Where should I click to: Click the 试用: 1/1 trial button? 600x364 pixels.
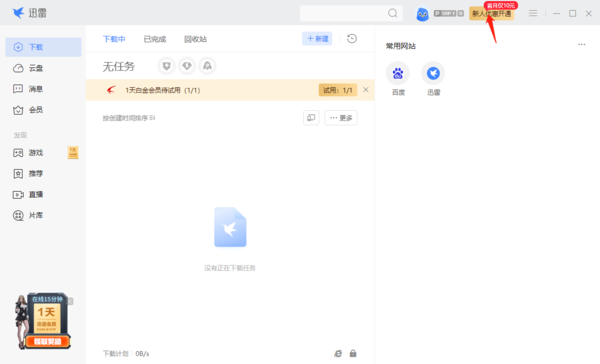coord(338,90)
